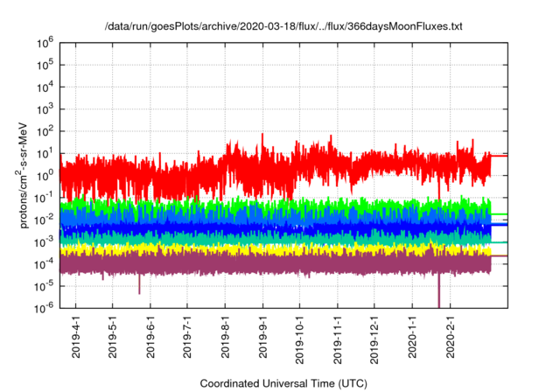This screenshot has width=560, height=392.
Task: Click the 10^-1 y-axis tick label
Action: tap(45, 198)
